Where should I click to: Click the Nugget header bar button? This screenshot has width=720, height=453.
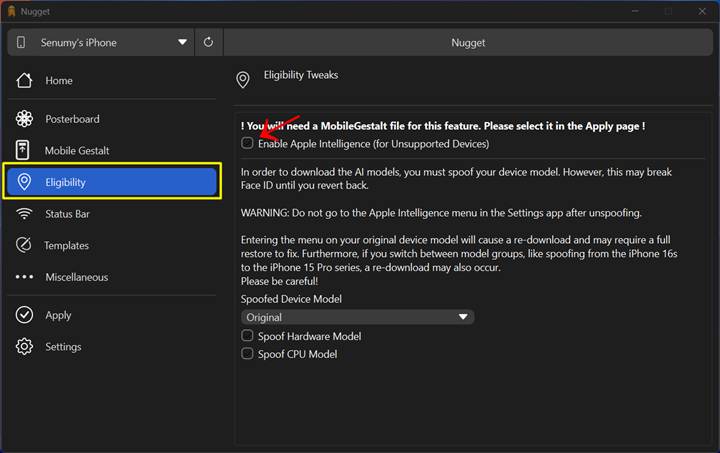468,42
